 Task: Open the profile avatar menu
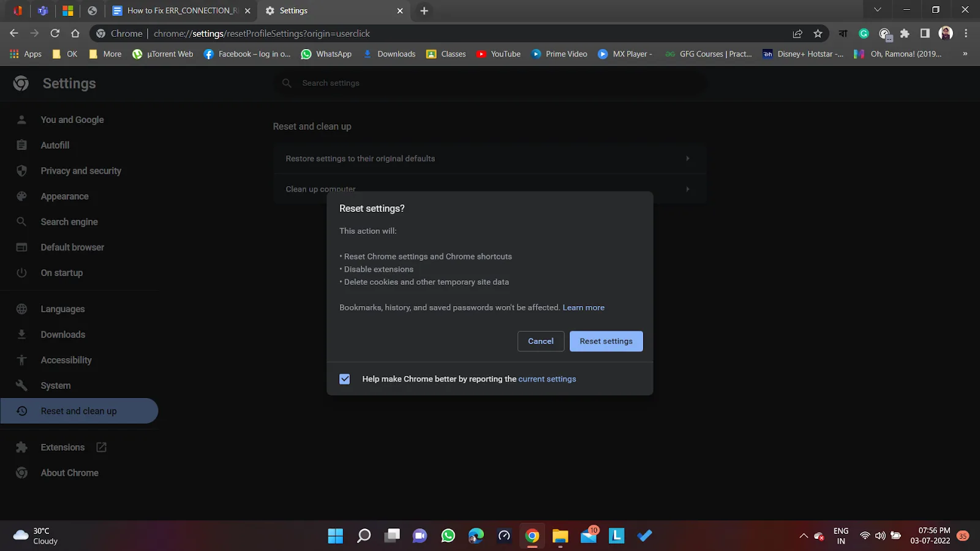click(x=946, y=34)
